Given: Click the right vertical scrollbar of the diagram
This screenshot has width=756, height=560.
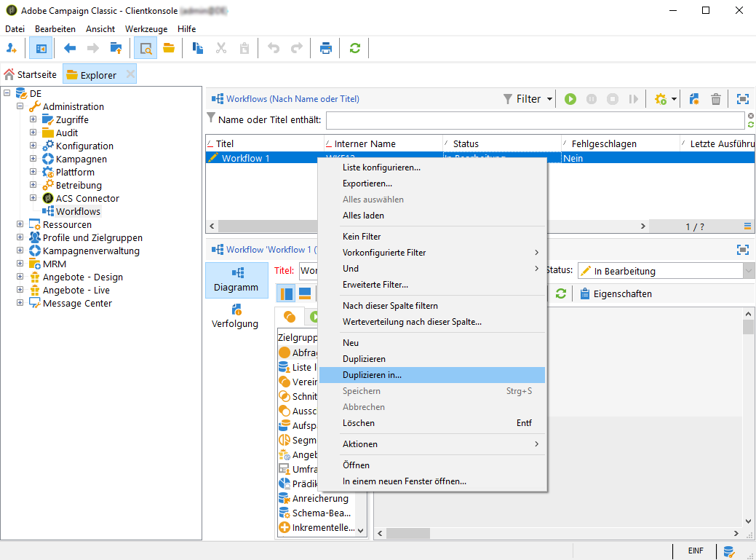Looking at the screenshot, I should [748, 422].
